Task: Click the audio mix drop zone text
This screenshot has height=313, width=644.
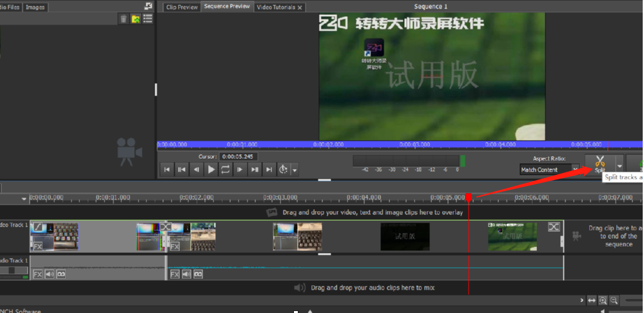Action: pos(373,287)
